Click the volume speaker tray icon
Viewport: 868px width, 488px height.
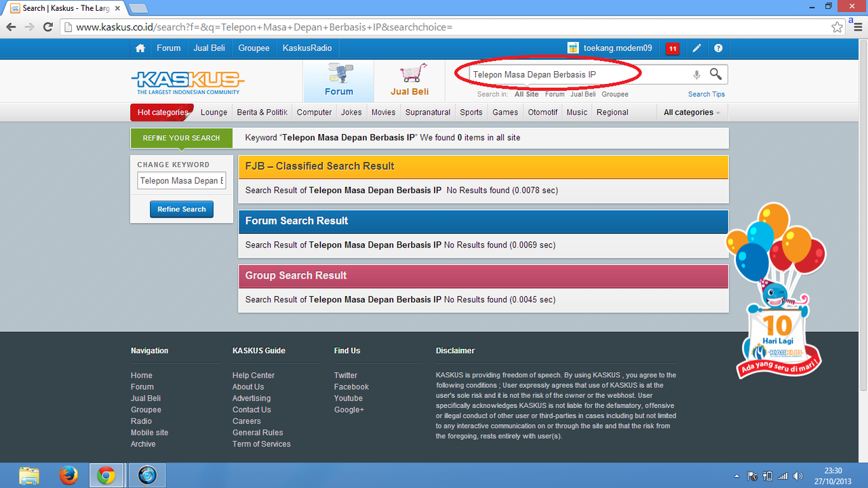click(798, 476)
